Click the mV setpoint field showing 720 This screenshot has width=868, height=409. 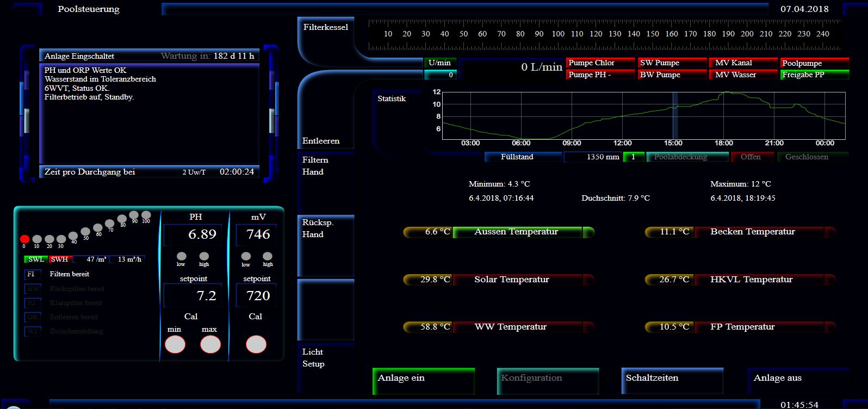pyautogui.click(x=256, y=296)
